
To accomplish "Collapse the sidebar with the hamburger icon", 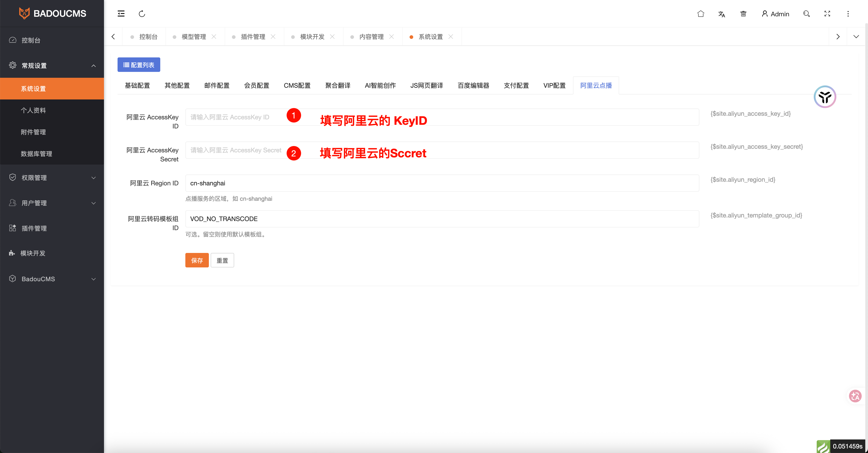I will click(x=121, y=14).
